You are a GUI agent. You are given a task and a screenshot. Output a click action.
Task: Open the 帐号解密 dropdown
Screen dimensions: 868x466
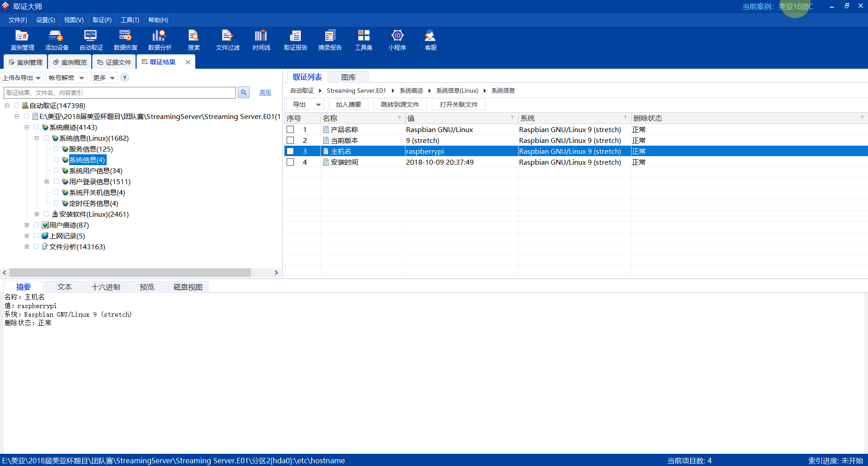(66, 78)
